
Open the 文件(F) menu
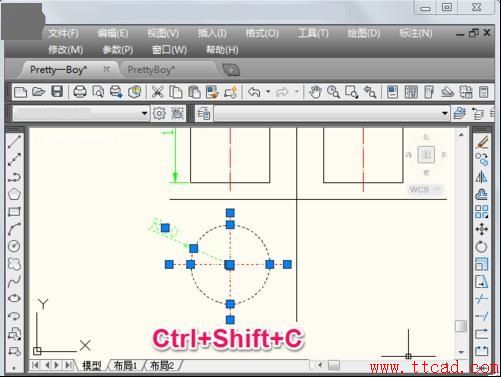pyautogui.click(x=63, y=33)
